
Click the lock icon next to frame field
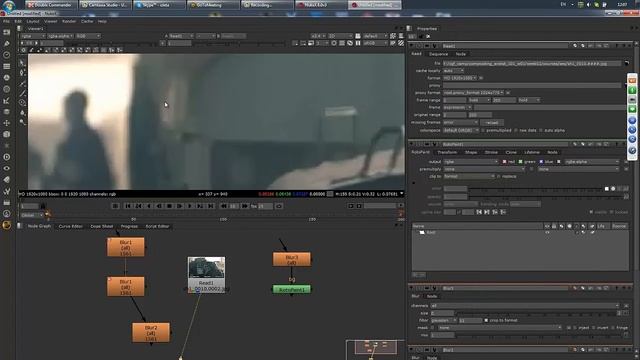click(x=43, y=206)
